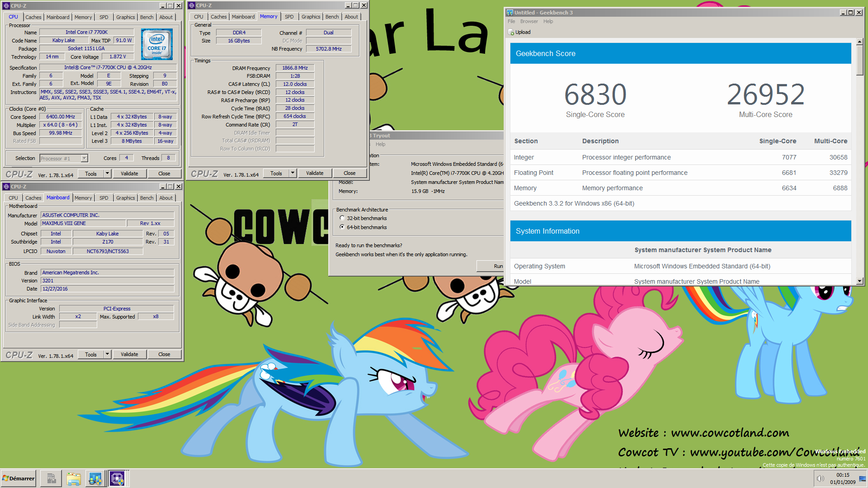
Task: Click Validate in the Memory window
Action: pos(315,173)
